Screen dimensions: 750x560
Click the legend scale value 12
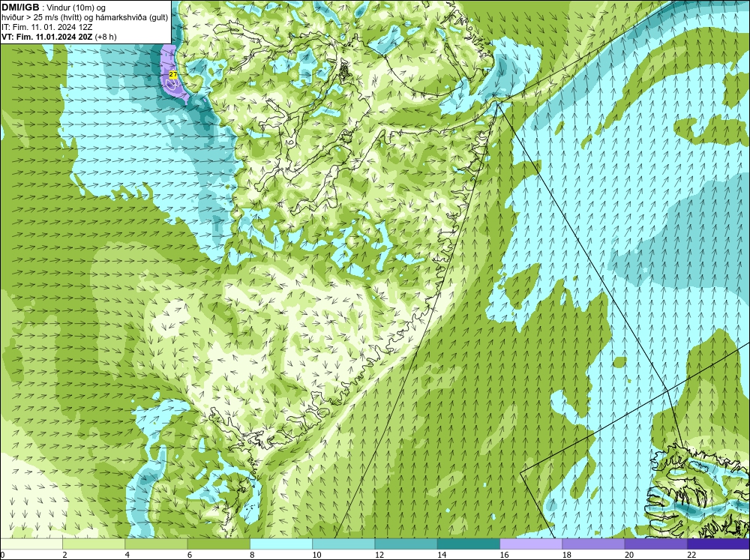[x=379, y=555]
